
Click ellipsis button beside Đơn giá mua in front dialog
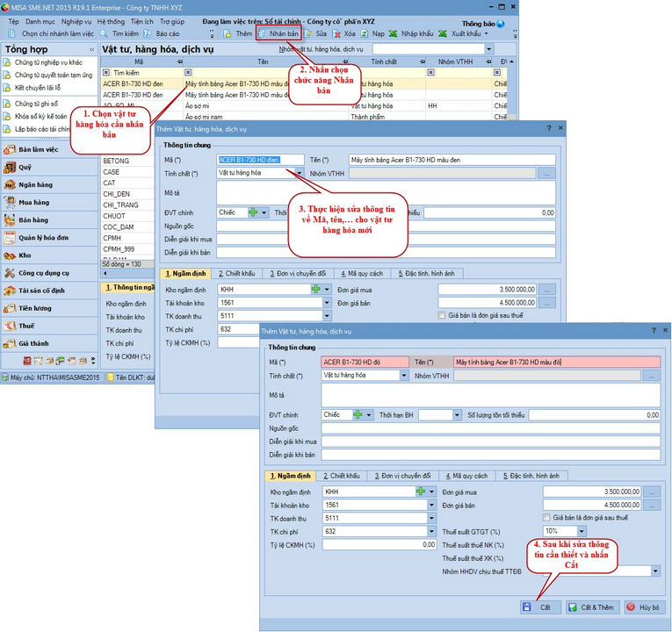[652, 492]
